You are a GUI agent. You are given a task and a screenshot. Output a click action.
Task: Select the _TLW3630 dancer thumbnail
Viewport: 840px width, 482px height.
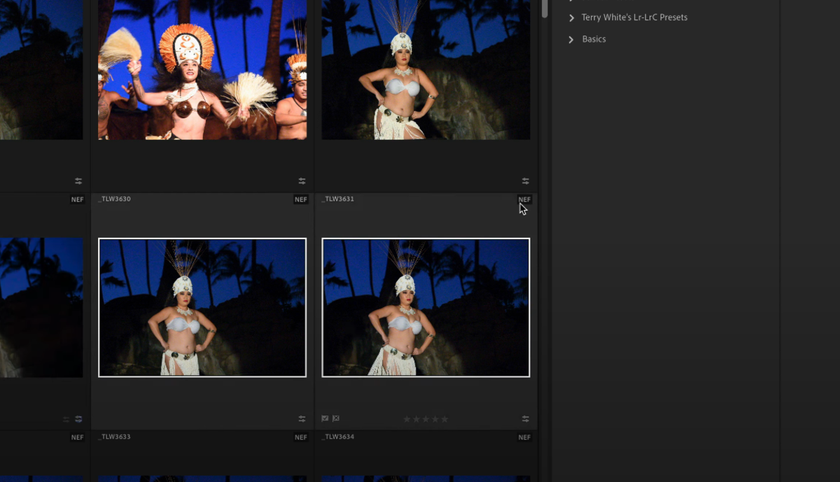(202, 307)
